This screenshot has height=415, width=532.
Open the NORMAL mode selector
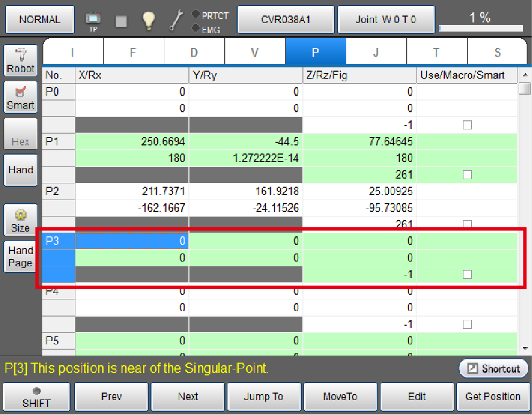click(40, 20)
